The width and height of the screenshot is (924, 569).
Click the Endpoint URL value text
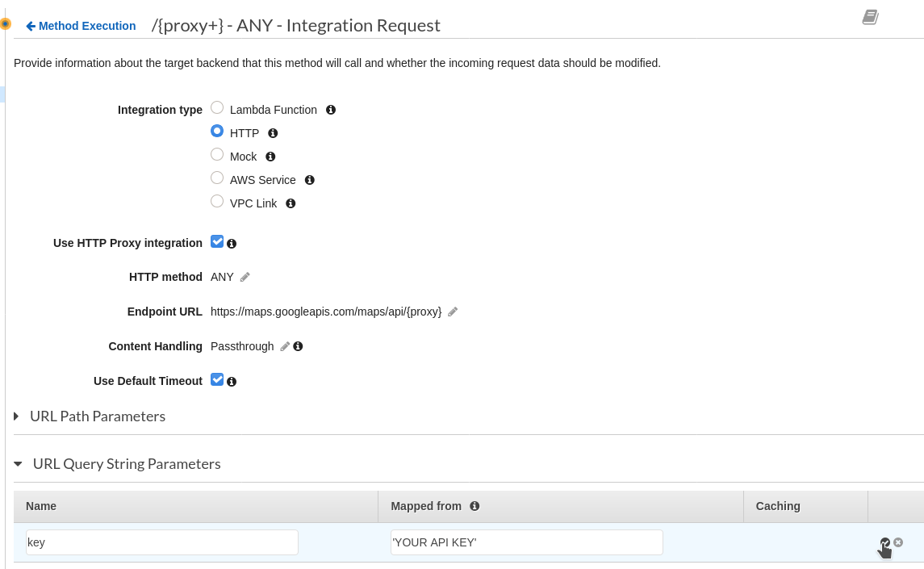pyautogui.click(x=326, y=312)
